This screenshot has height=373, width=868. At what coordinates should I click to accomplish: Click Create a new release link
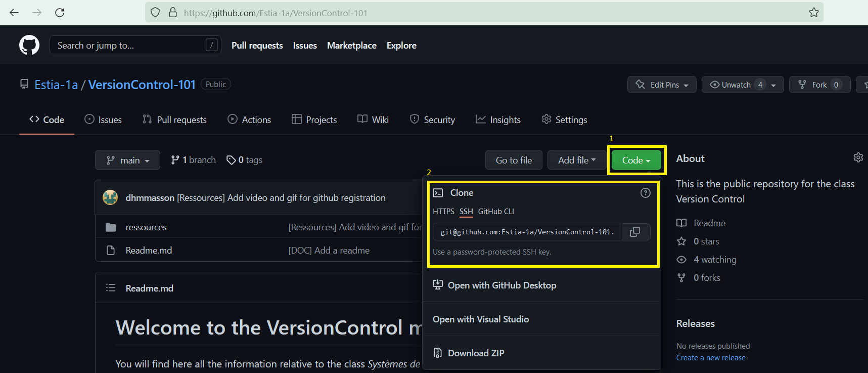tap(710, 358)
